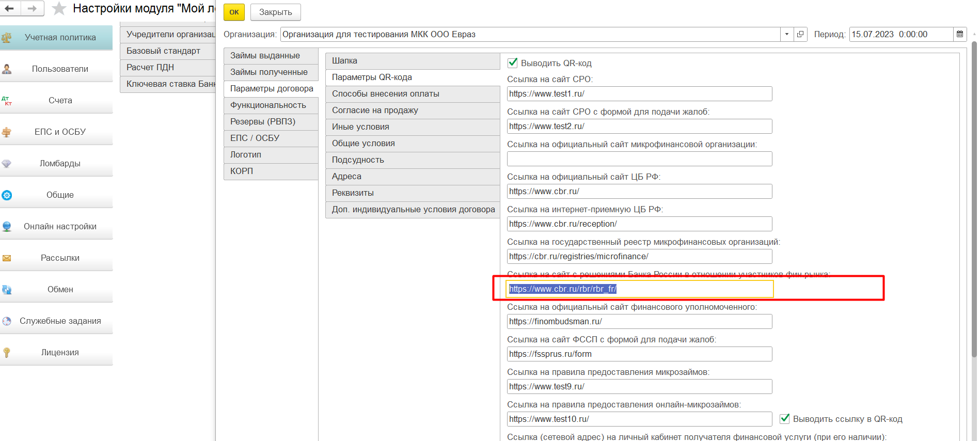The width and height of the screenshot is (980, 441).
Task: Open Учредители организации tab
Action: coord(168,35)
